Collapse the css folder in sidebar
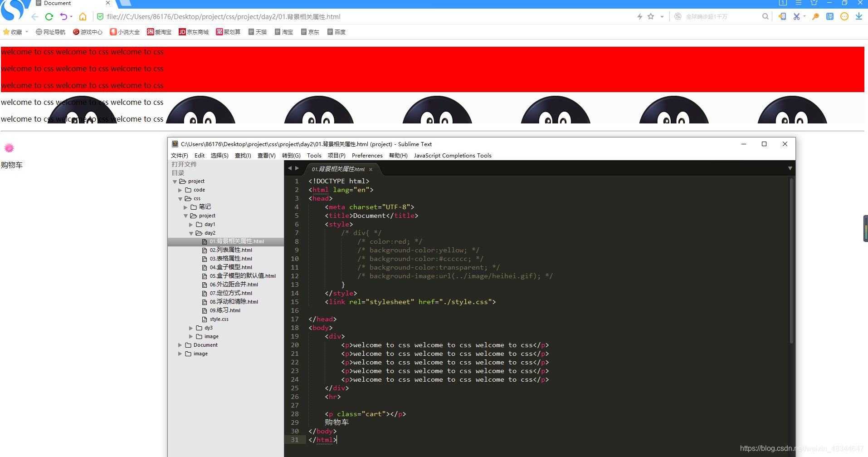 click(180, 199)
